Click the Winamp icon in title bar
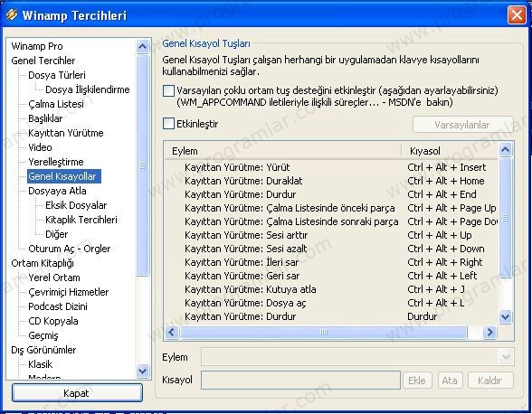The image size is (532, 414). pos(11,15)
